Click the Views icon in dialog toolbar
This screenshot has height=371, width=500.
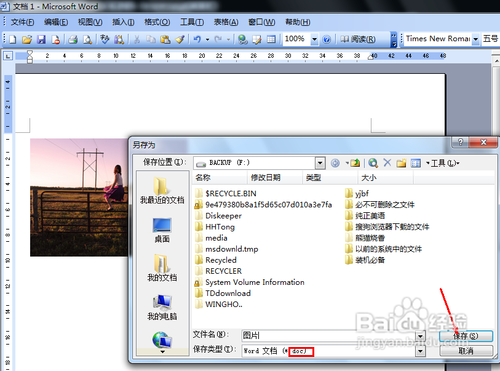416,163
